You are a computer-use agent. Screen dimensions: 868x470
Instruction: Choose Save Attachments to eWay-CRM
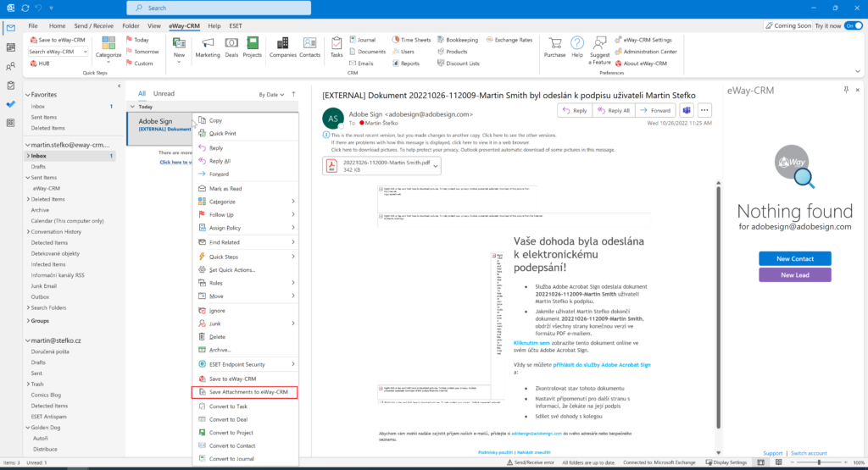pos(245,392)
